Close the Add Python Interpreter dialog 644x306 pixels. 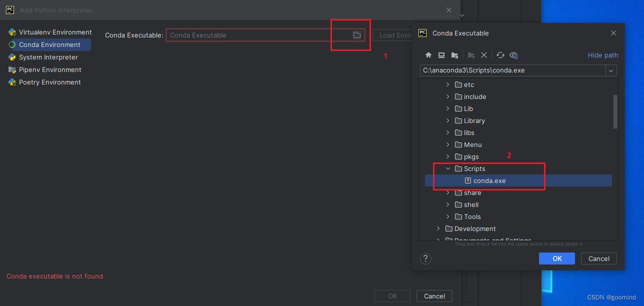(449, 10)
